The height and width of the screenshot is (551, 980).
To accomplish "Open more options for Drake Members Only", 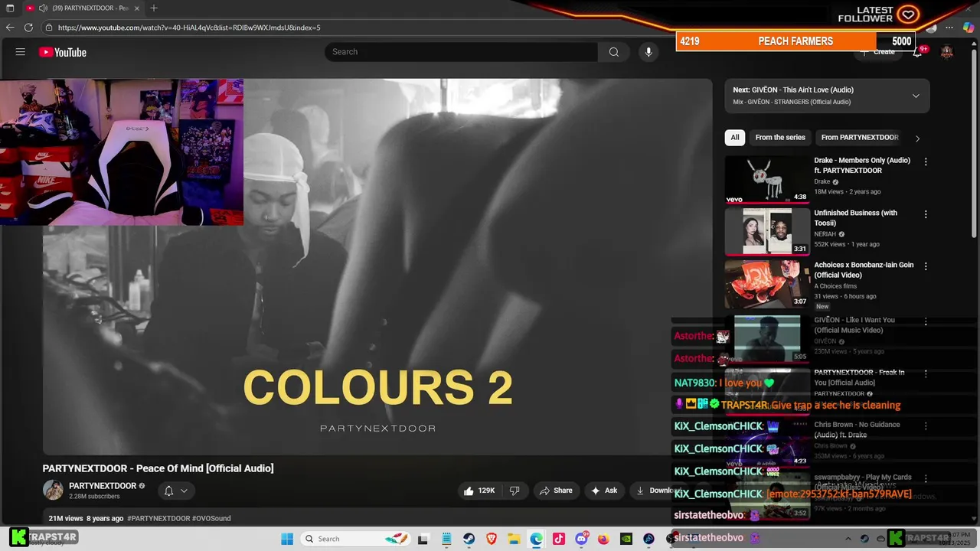I will pos(926,161).
